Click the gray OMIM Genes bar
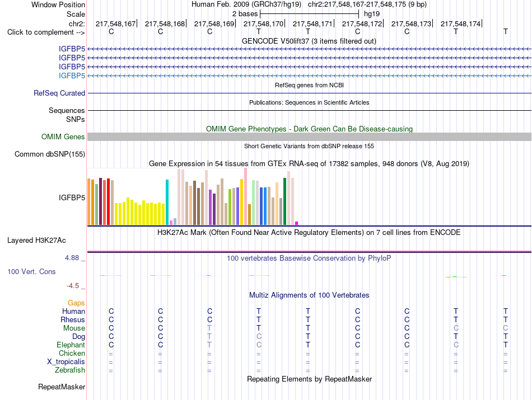The image size is (532, 400). 309,137
